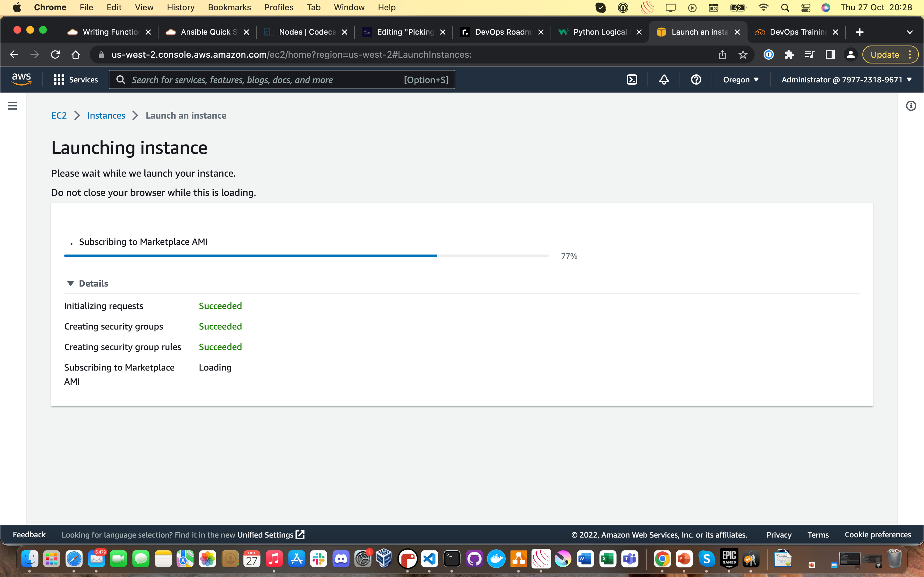Screen dimensions: 924x577
Task: Click the AWS logo home icon
Action: pyautogui.click(x=21, y=79)
